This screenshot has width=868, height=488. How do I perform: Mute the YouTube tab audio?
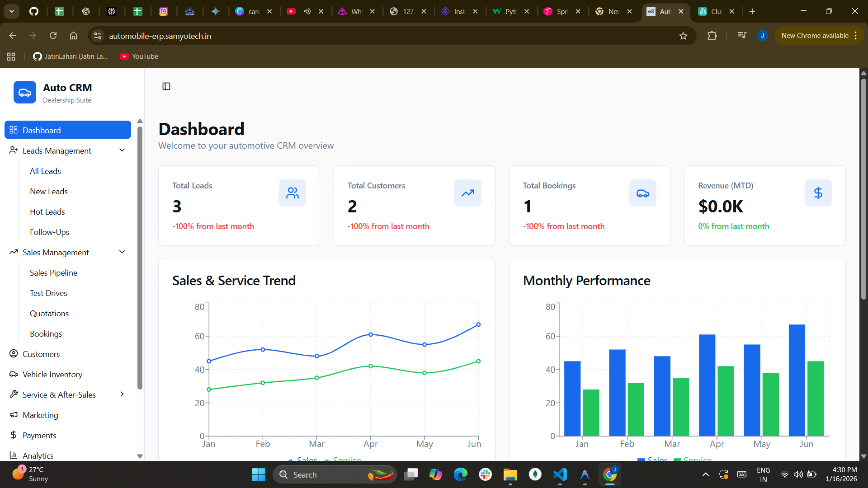coord(307,11)
